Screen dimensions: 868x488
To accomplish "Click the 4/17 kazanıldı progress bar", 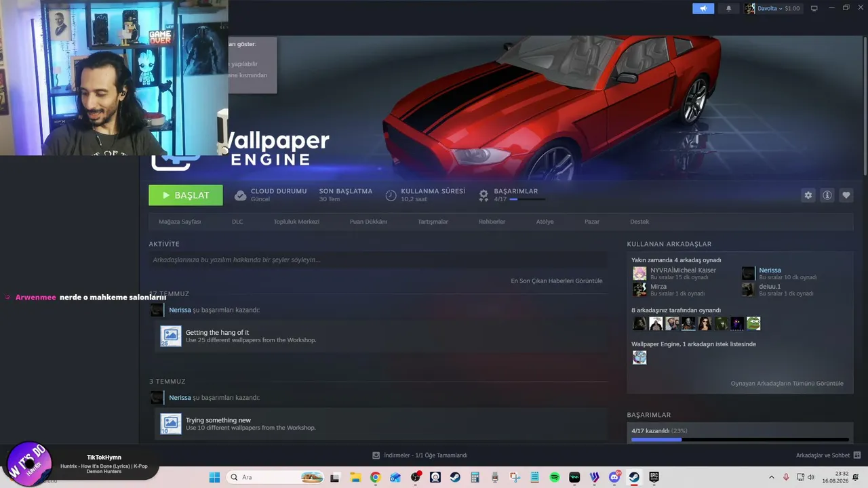I will [740, 440].
